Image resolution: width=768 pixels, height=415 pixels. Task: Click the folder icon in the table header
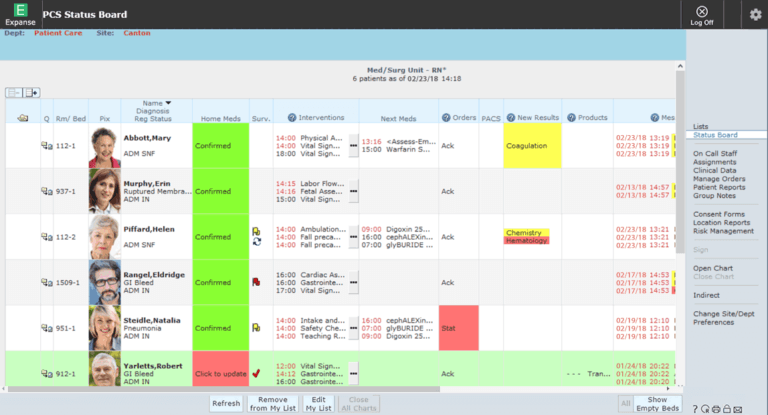pyautogui.click(x=24, y=119)
